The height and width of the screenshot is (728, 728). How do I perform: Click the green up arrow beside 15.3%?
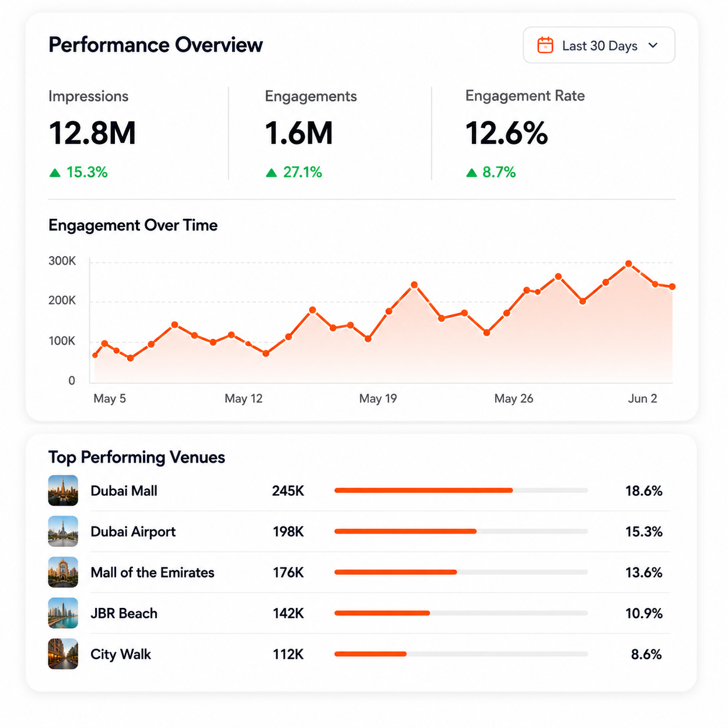(x=55, y=172)
